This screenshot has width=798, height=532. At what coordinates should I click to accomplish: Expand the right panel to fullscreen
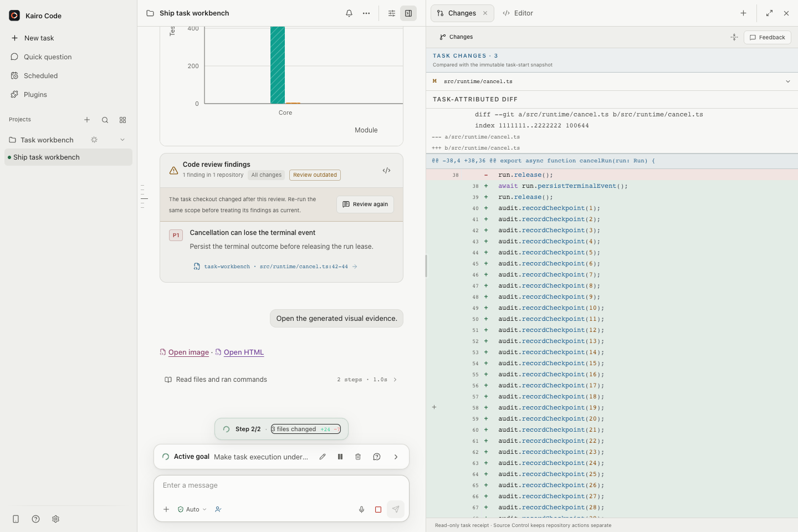point(769,13)
